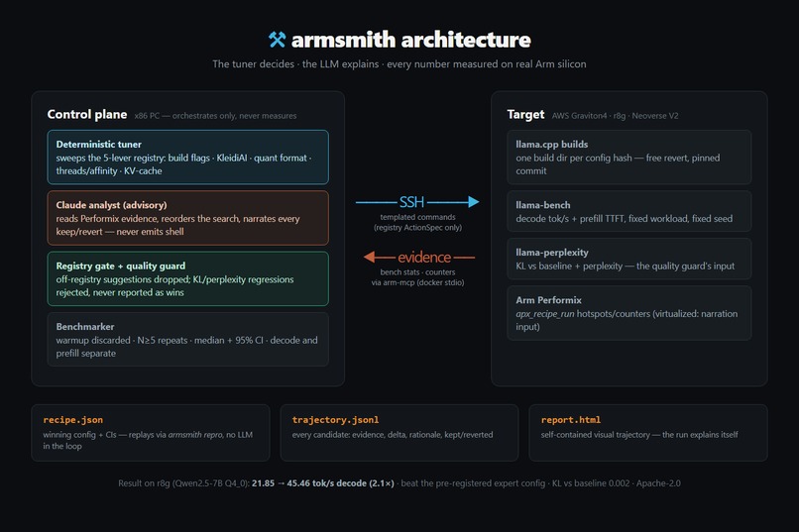Click the 'llama-perplexity' heading
The height and width of the screenshot is (532, 799).
tap(552, 252)
